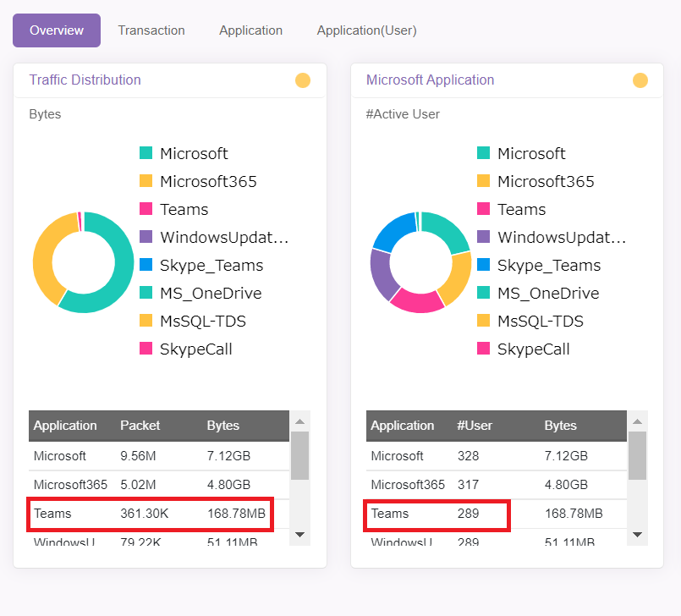Click scroll-down arrow in Traffic Distribution table

(x=299, y=534)
